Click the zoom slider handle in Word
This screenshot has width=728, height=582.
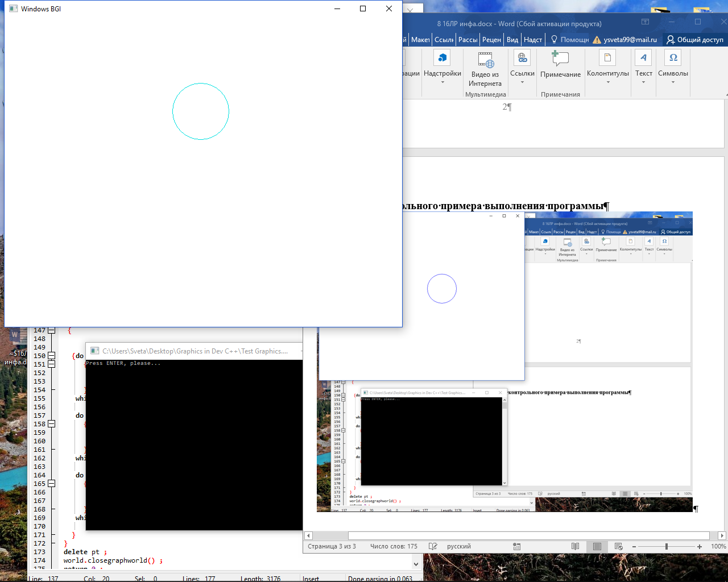[666, 546]
